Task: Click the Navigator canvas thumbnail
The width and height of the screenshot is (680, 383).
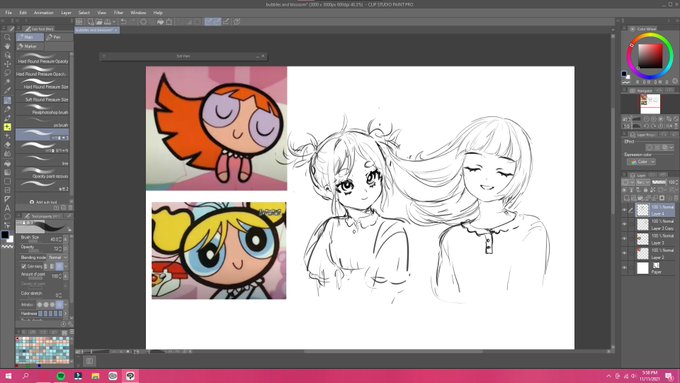Action: point(650,104)
